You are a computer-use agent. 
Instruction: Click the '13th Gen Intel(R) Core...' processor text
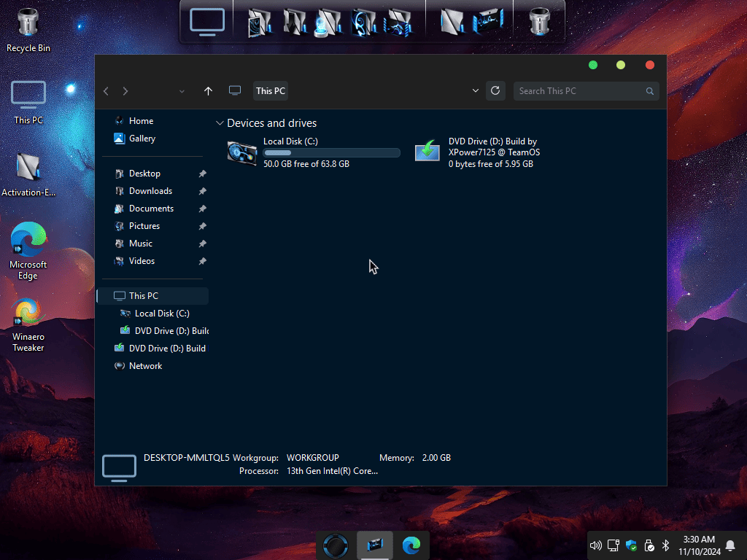[x=332, y=471]
